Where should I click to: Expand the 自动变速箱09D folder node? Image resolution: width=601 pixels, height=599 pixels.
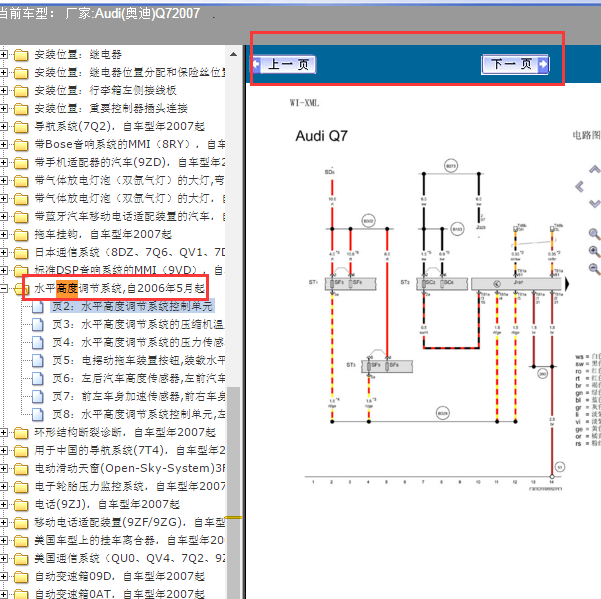(3, 576)
